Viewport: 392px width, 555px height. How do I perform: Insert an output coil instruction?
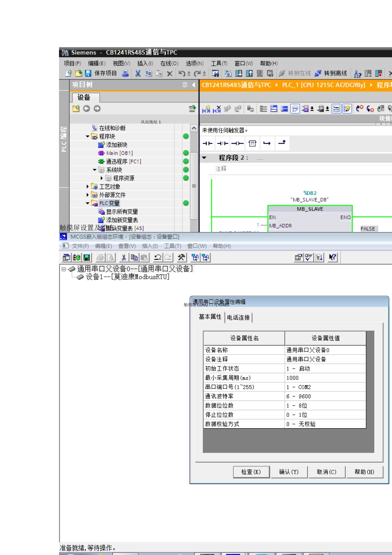pyautogui.click(x=237, y=143)
